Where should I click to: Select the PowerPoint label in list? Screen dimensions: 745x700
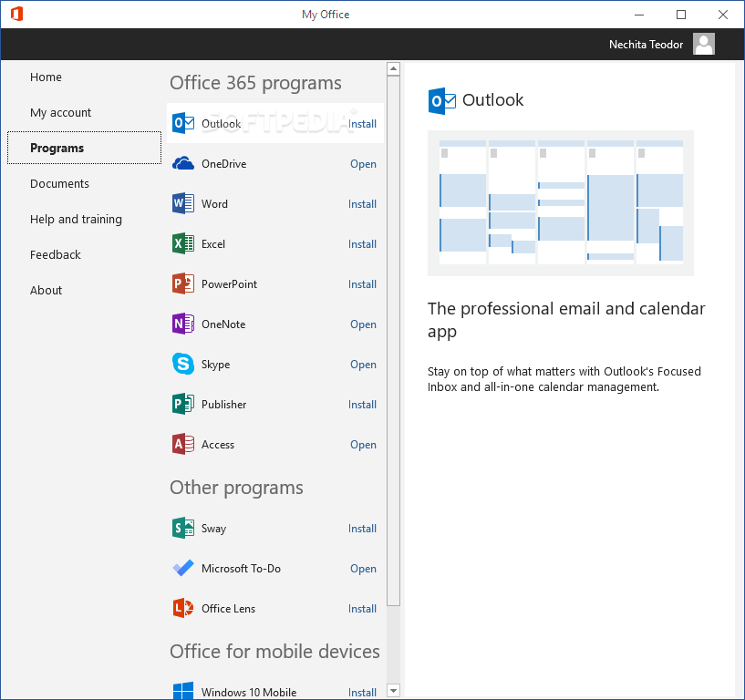[x=229, y=284]
